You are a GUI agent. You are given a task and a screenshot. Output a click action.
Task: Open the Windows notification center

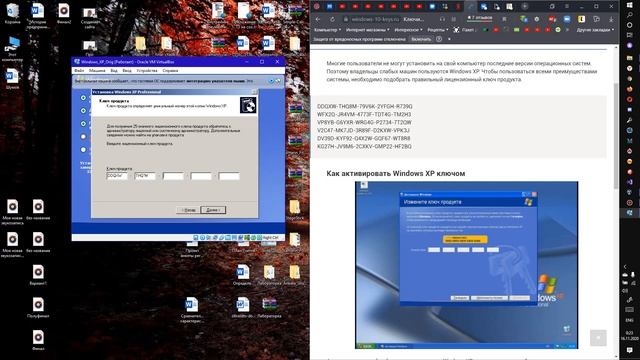tap(629, 350)
